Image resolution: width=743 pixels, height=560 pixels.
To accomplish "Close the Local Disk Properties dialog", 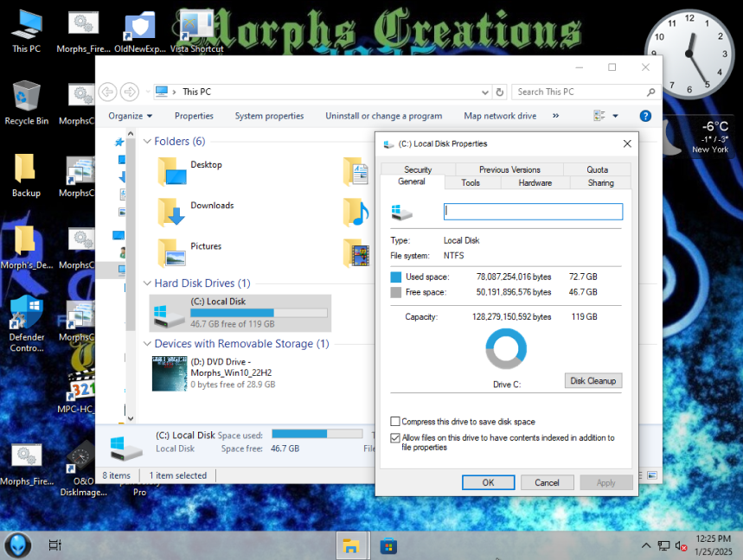I will 627,143.
